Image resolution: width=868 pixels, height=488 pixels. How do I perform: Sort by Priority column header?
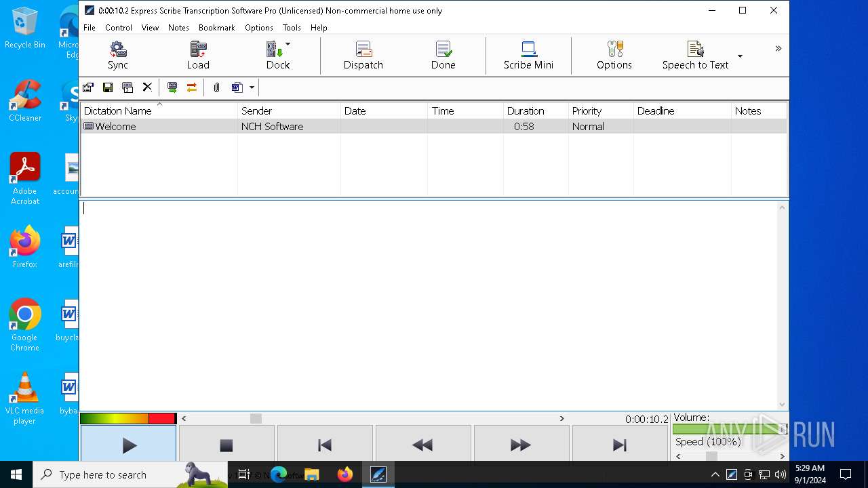(x=601, y=111)
